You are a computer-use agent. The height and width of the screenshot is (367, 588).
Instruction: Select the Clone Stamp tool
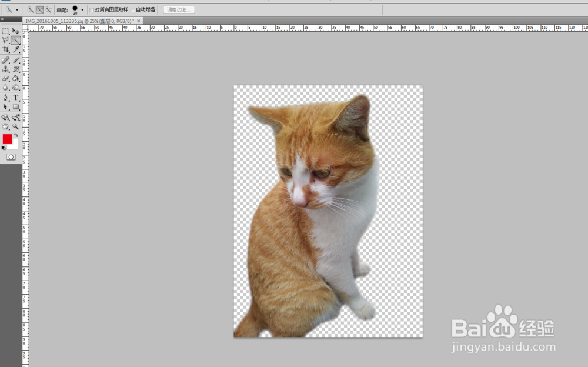coord(6,69)
